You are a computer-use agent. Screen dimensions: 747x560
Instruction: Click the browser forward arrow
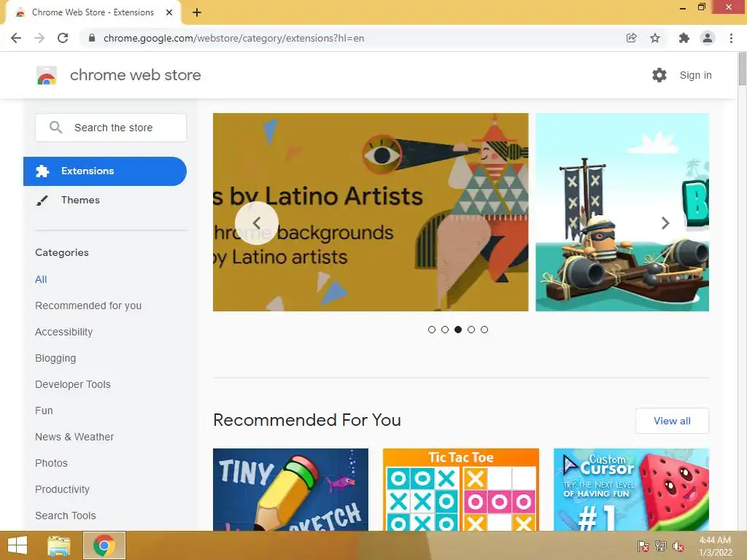(x=39, y=38)
